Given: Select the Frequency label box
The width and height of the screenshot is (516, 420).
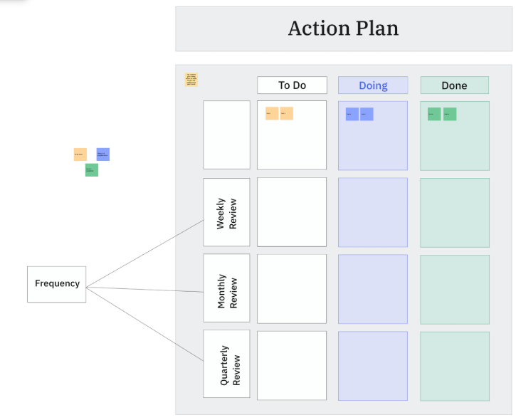Looking at the screenshot, I should coord(57,284).
